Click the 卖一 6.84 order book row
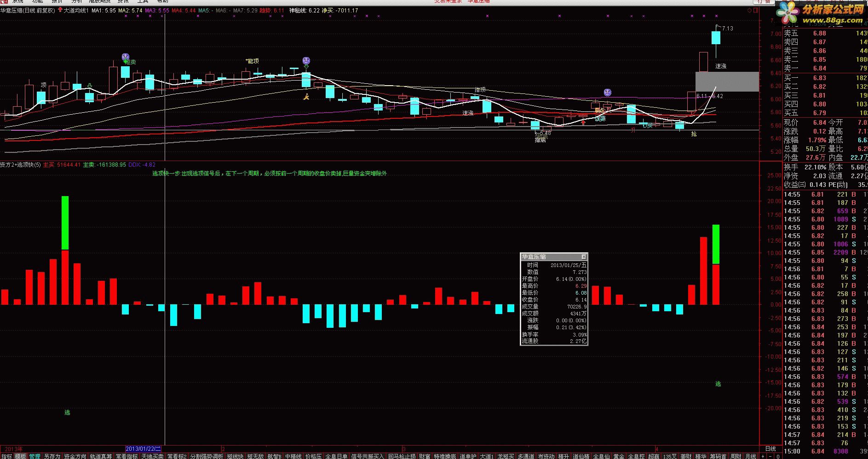The width and height of the screenshot is (868, 459). pyautogui.click(x=825, y=68)
